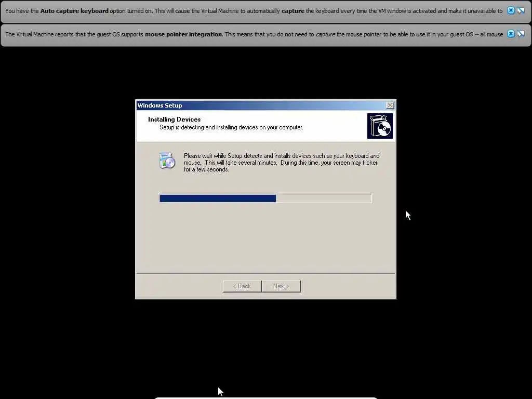Click the Windows Setup title bar
The height and width of the screenshot is (399, 532).
tap(265, 105)
